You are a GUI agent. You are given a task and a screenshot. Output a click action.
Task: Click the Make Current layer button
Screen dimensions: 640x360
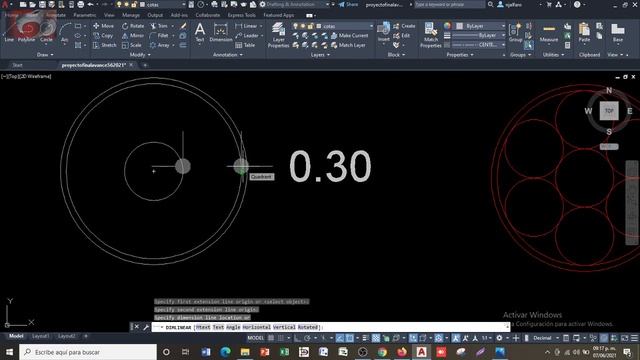(349, 36)
